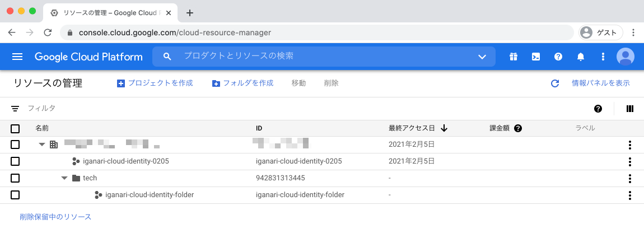Open the free trial gift icon

pos(514,57)
